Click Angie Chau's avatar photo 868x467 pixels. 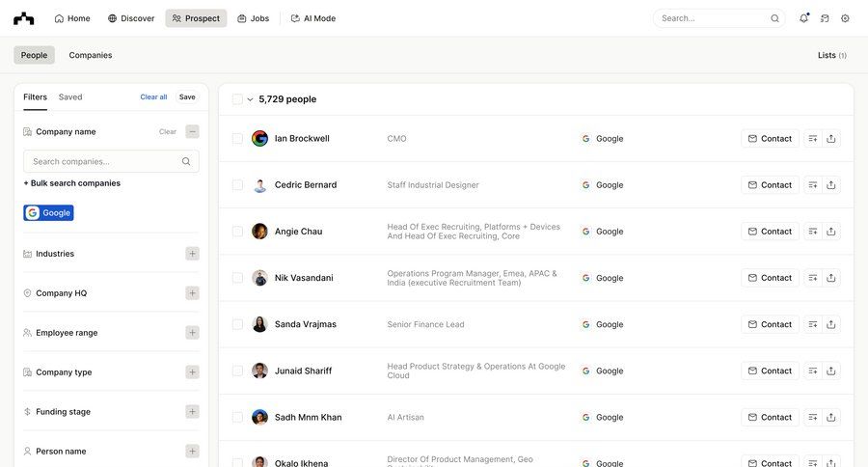[x=259, y=232]
